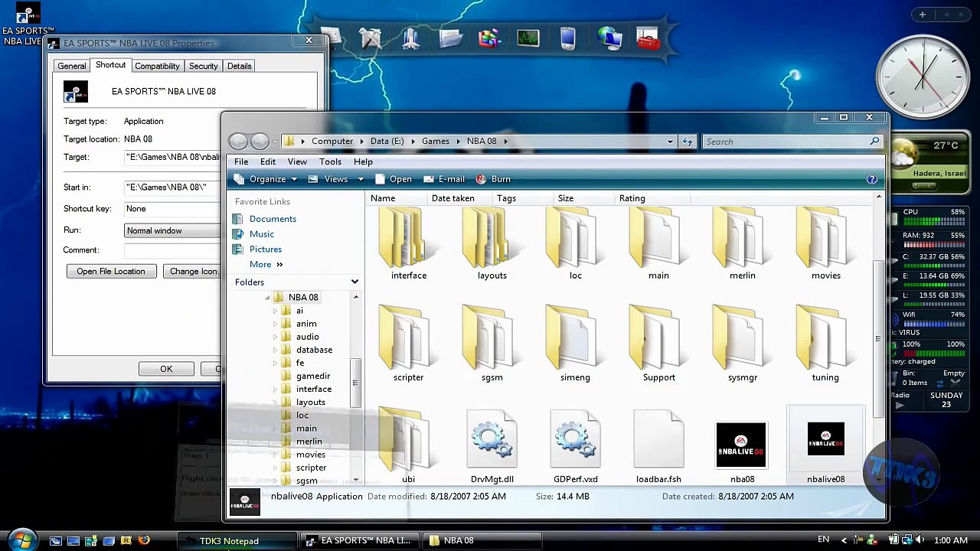
Task: Select the simeng folder icon
Action: pos(575,344)
